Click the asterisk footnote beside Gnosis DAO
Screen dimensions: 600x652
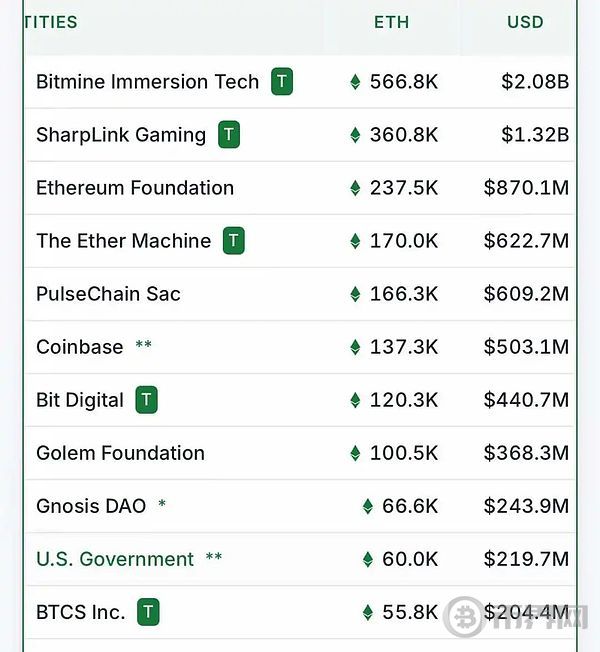coord(162,504)
